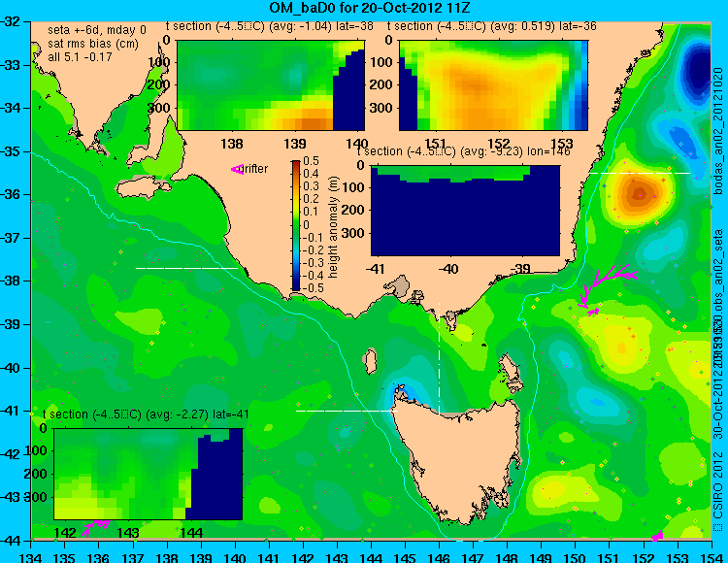
Task: Click the magenta drifter track near 151E 38S
Action: click(606, 286)
